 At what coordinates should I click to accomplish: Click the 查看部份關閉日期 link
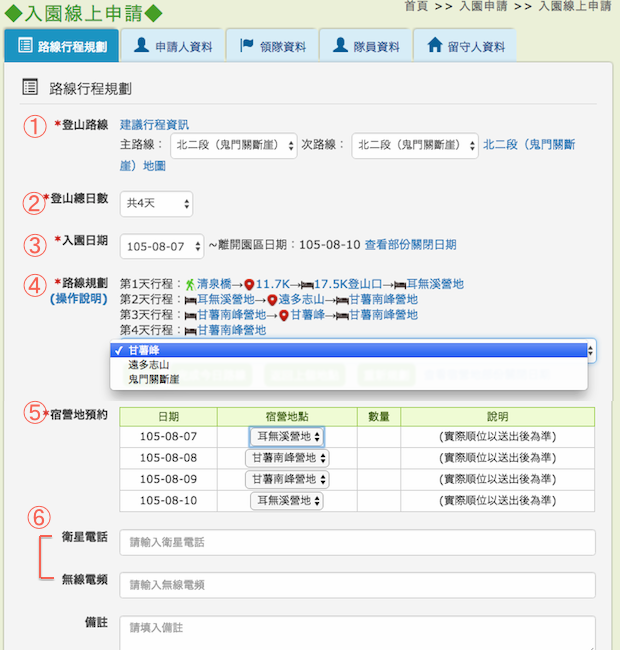point(410,245)
